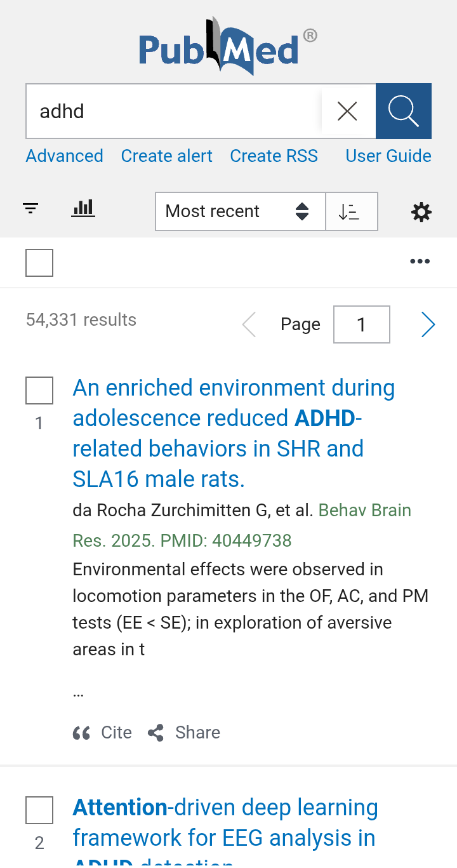Viewport: 457px width, 868px height.
Task: Go to the next results page arrow
Action: coord(428,324)
